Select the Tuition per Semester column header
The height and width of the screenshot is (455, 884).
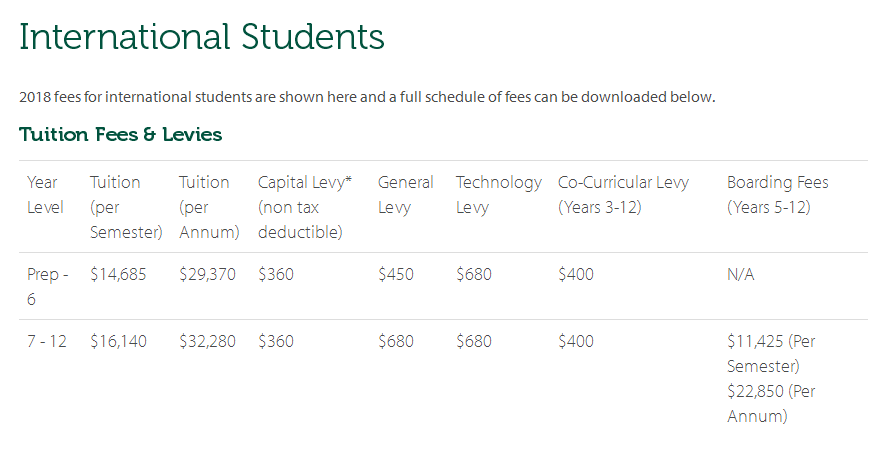[x=125, y=207]
